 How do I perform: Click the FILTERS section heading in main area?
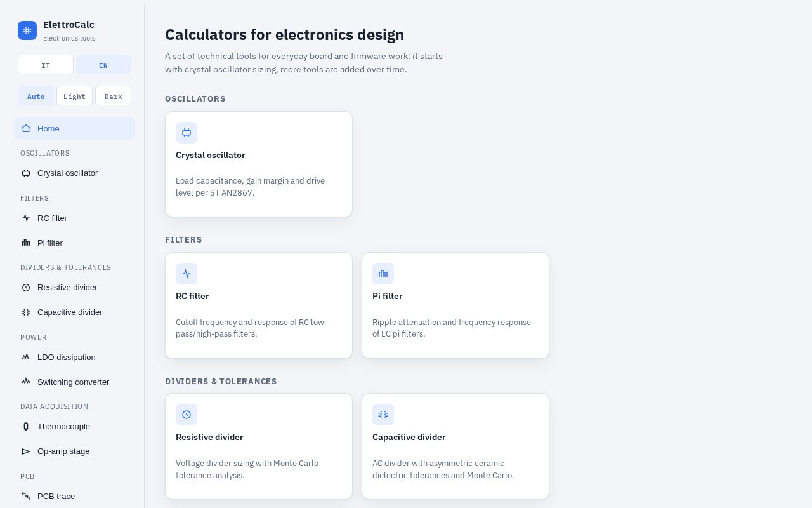coord(183,239)
